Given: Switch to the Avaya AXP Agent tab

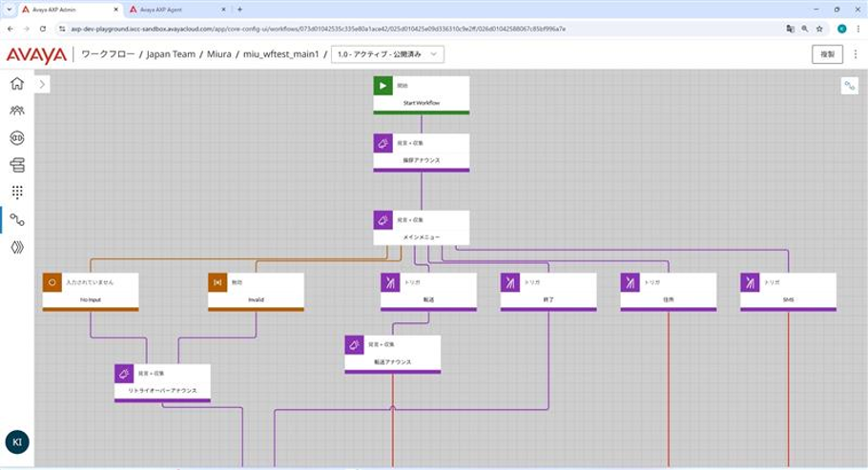Looking at the screenshot, I should coord(178,10).
